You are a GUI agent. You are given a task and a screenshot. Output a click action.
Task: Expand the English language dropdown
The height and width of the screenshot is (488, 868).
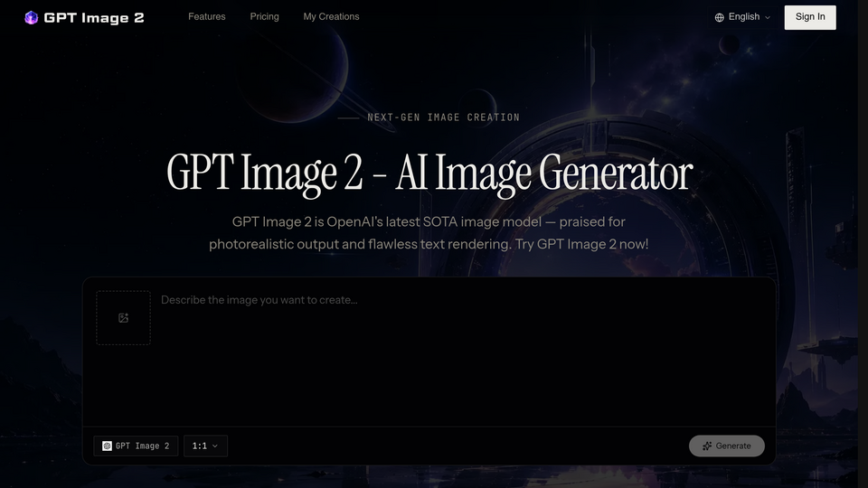pyautogui.click(x=742, y=17)
